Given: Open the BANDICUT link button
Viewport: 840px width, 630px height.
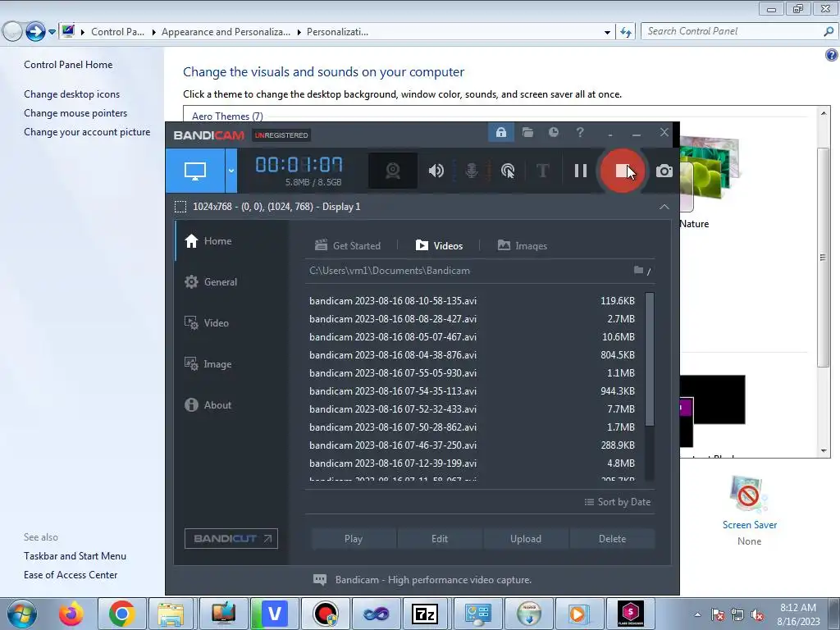Looking at the screenshot, I should coord(231,538).
